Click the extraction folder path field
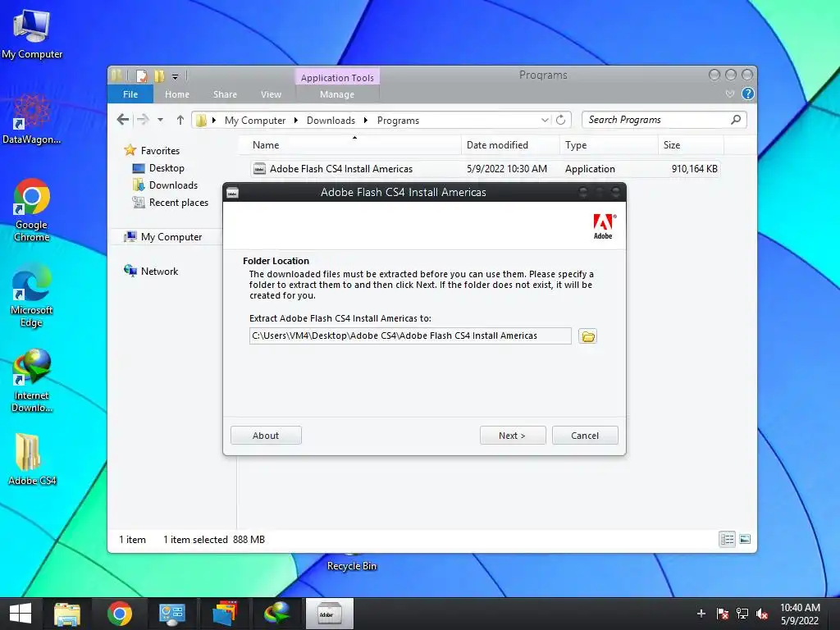The width and height of the screenshot is (840, 630). 410,336
